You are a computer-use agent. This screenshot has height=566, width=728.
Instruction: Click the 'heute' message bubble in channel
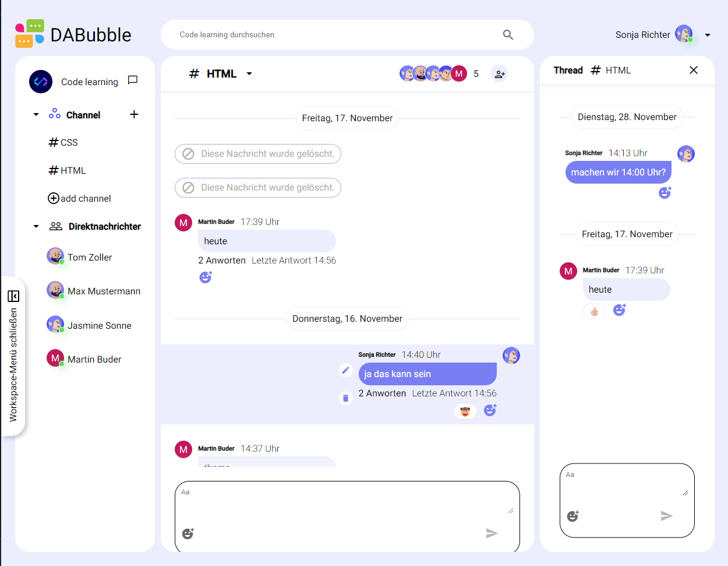267,241
